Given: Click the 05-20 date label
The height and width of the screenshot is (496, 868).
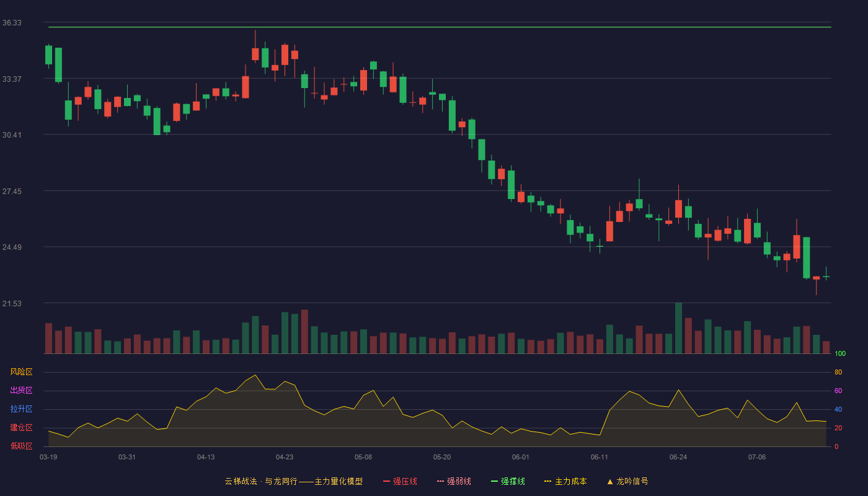Looking at the screenshot, I should (x=442, y=457).
